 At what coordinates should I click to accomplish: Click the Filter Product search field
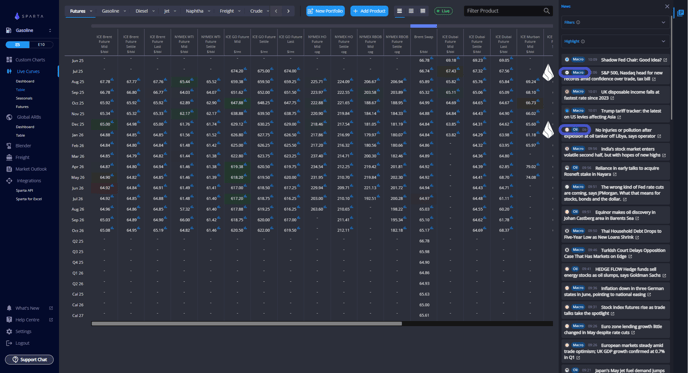[x=508, y=11]
